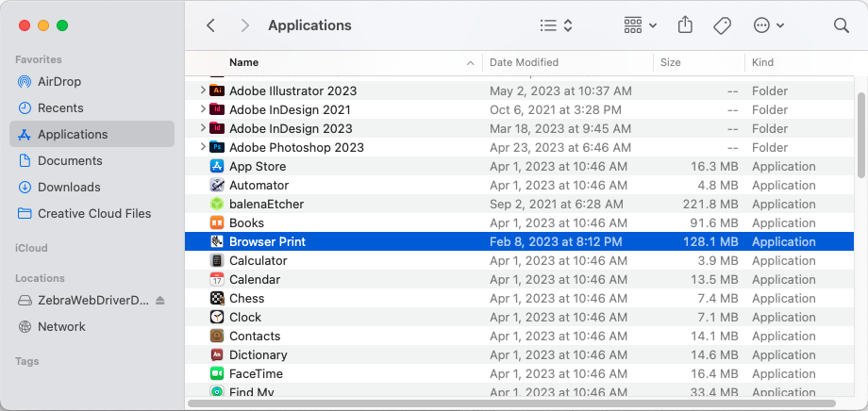Image resolution: width=868 pixels, height=411 pixels.
Task: Click the "91.6 MB" size cell
Action: coord(714,222)
